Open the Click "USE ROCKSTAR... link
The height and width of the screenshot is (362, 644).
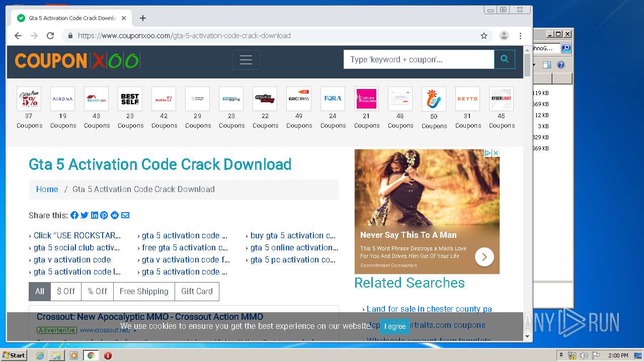point(77,235)
